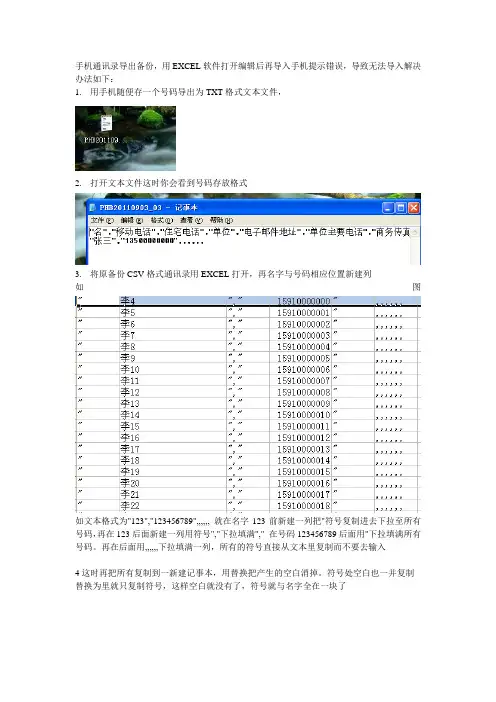This screenshot has height=702, width=496.
Task: Open the 查看 menu in Notepad
Action: pos(191,220)
